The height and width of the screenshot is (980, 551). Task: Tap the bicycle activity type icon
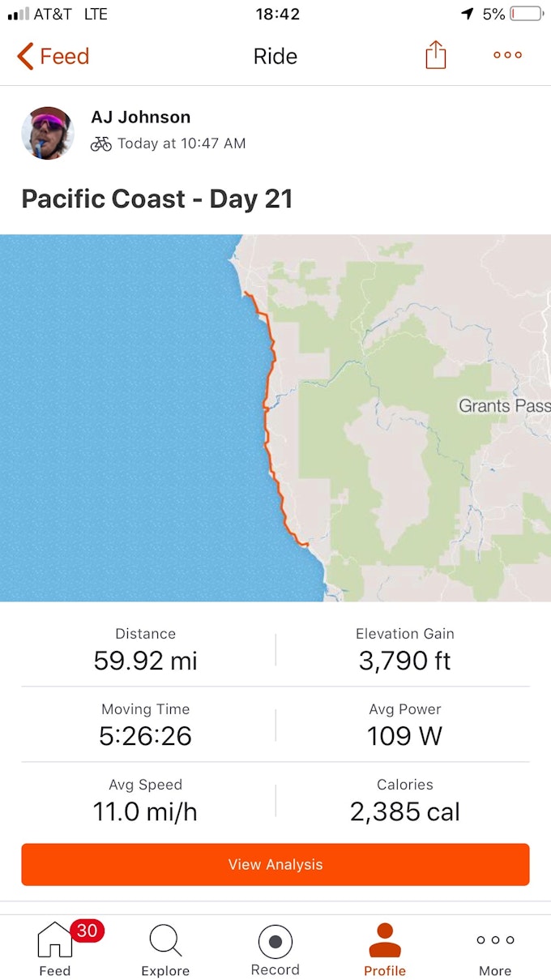click(x=101, y=144)
